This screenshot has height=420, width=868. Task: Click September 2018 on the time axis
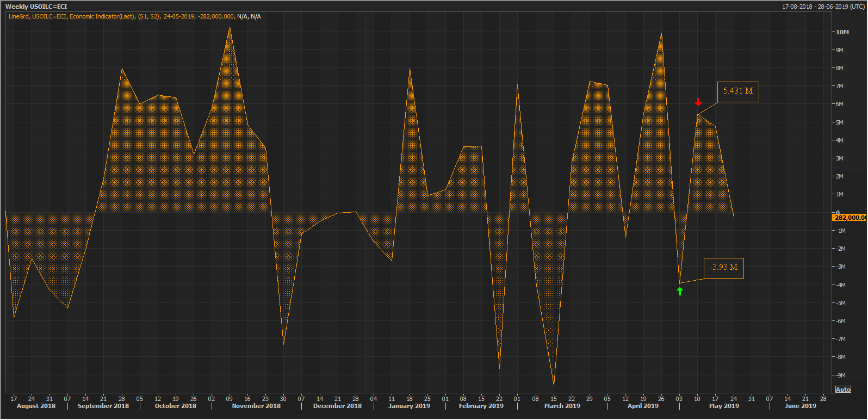103,406
